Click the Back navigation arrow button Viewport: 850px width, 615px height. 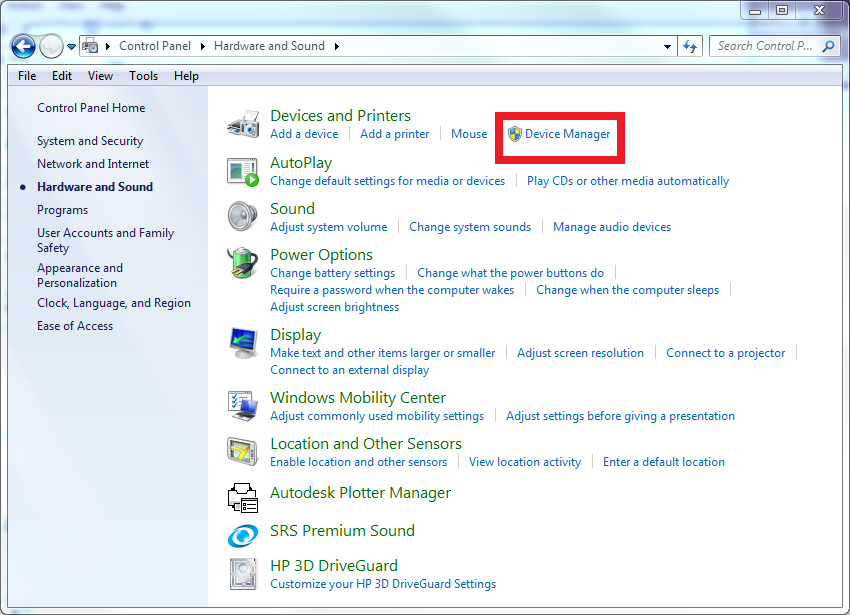coord(23,46)
